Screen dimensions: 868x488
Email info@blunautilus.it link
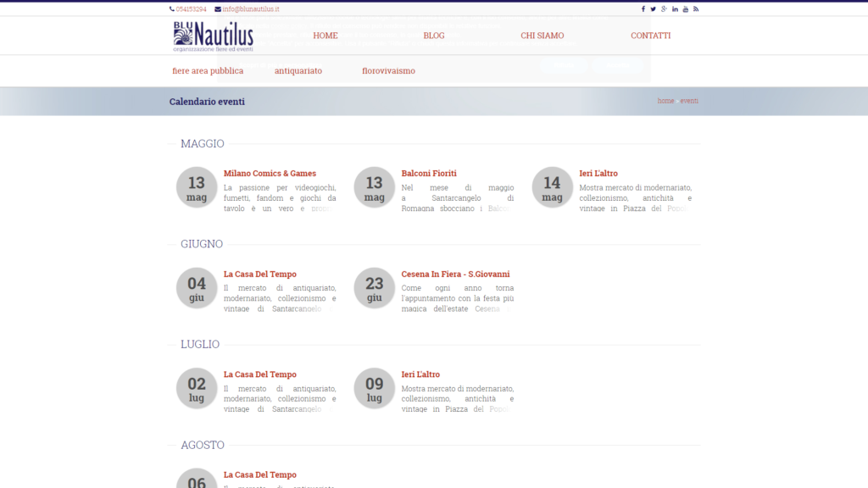pos(251,8)
